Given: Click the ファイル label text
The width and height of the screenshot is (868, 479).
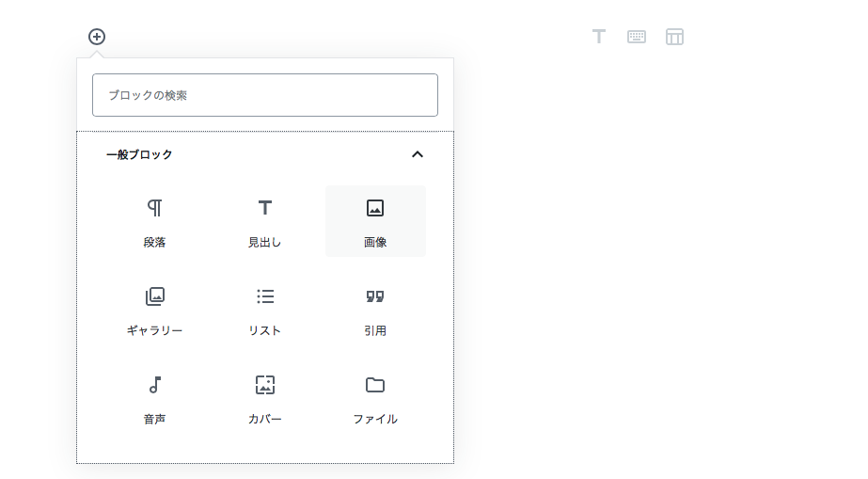Looking at the screenshot, I should click(x=375, y=419).
